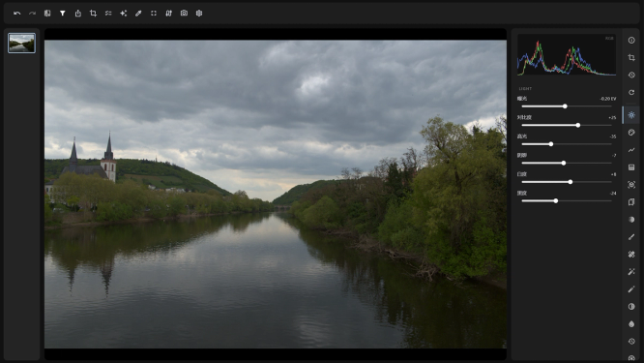Screen dimensions: 644x363
Task: Open the export share icon
Action: [78, 14]
